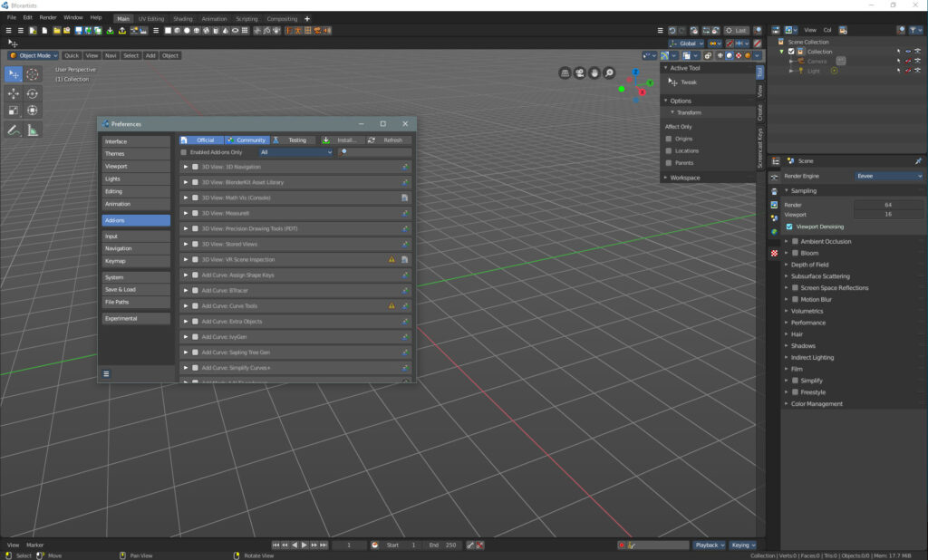This screenshot has height=560, width=928.
Task: Click the camera view icon in the viewport
Action: [580, 72]
